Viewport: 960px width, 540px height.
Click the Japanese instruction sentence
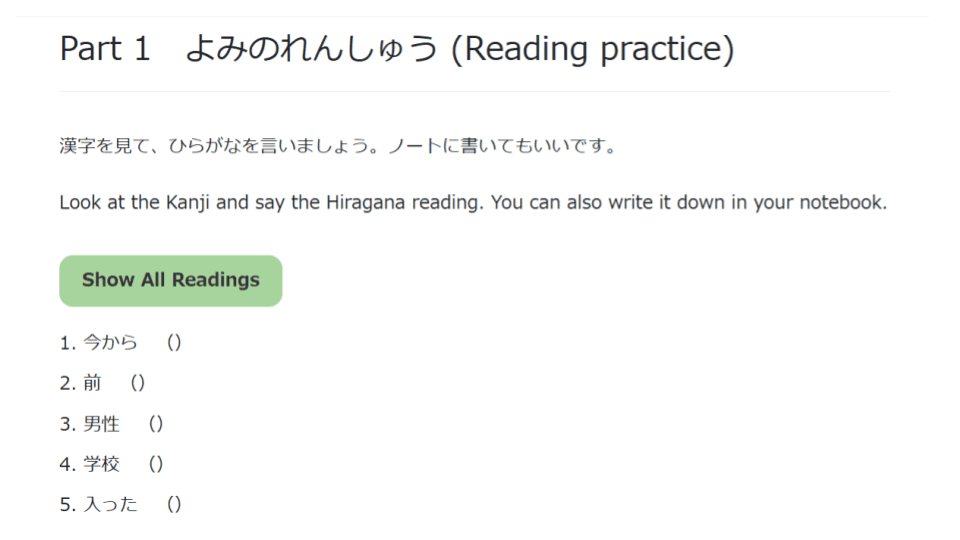[337, 147]
